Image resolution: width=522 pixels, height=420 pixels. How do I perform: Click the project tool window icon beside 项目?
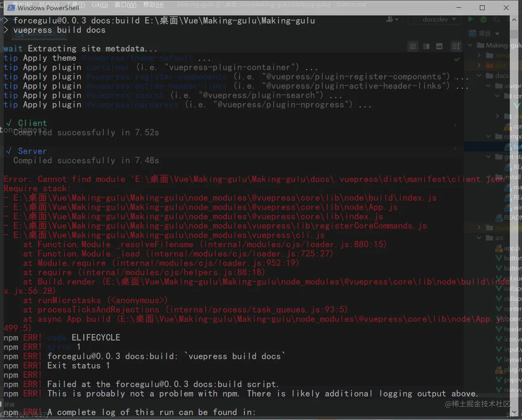coord(472,33)
